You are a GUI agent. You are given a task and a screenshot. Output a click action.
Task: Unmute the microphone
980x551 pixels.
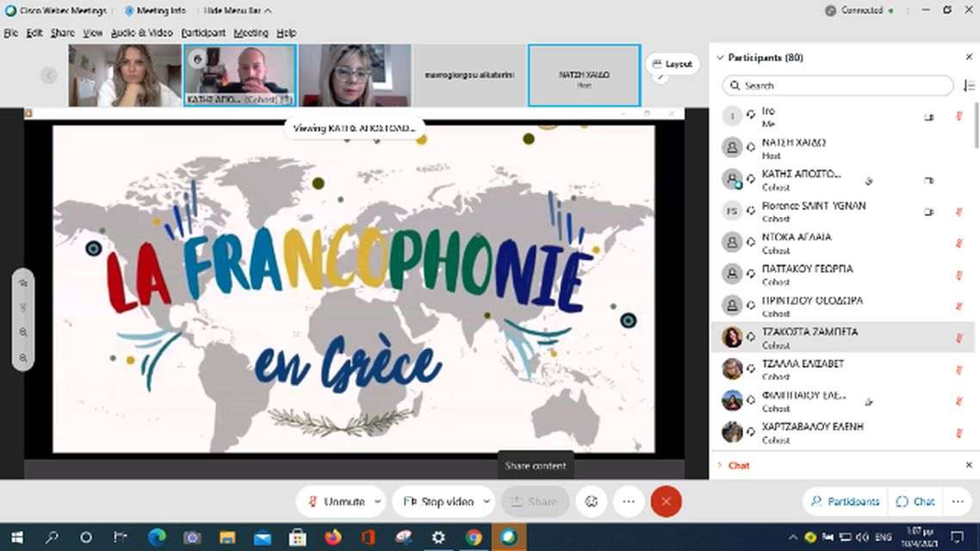click(336, 501)
